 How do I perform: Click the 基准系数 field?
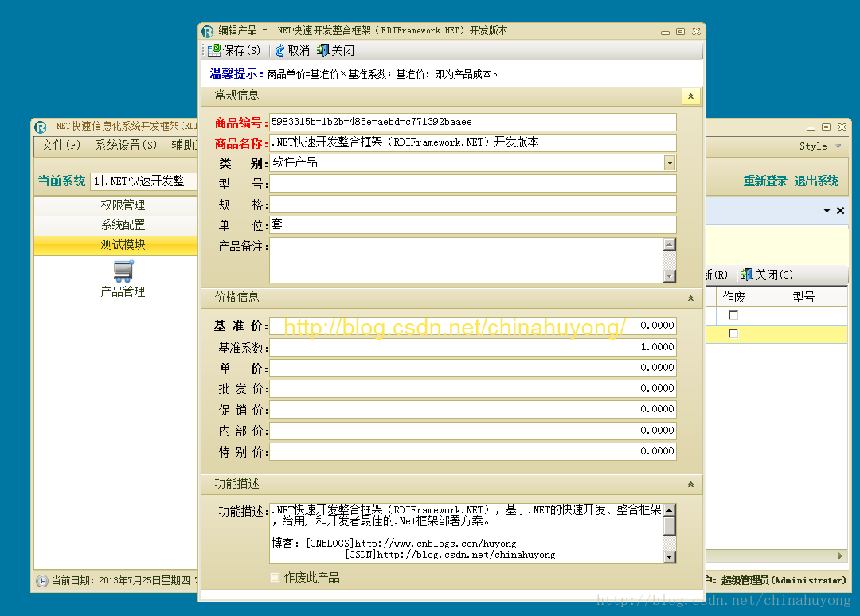[473, 347]
